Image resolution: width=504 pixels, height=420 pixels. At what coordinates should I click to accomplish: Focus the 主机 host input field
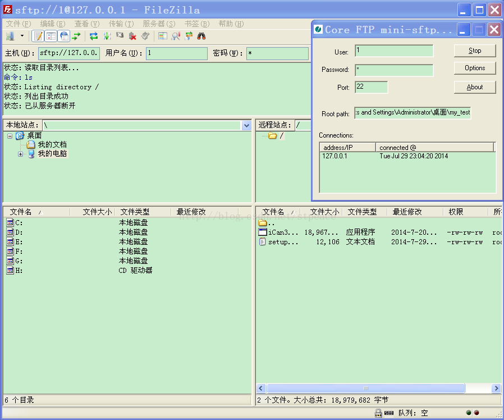[x=69, y=53]
